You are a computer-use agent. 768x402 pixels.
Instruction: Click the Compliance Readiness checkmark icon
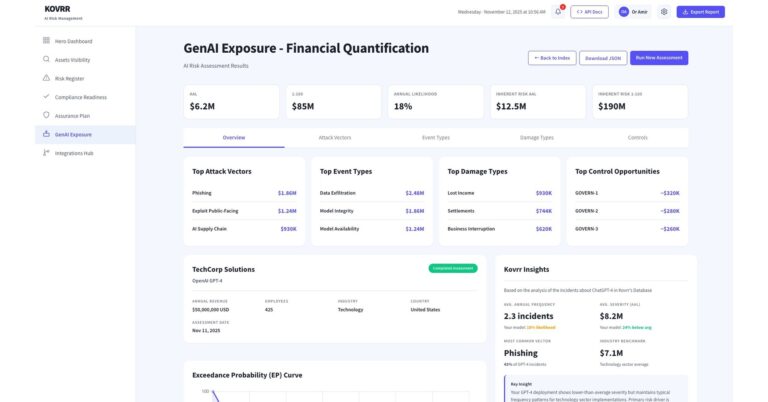pos(46,96)
